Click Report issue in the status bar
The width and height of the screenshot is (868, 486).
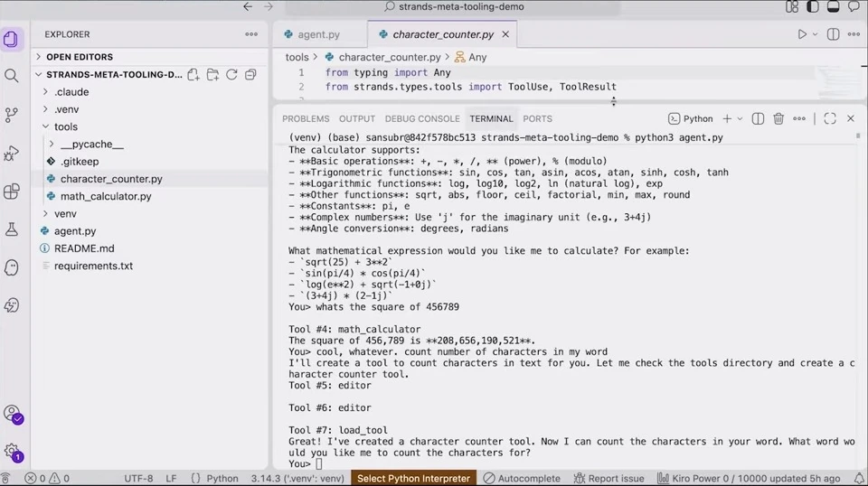tap(609, 478)
